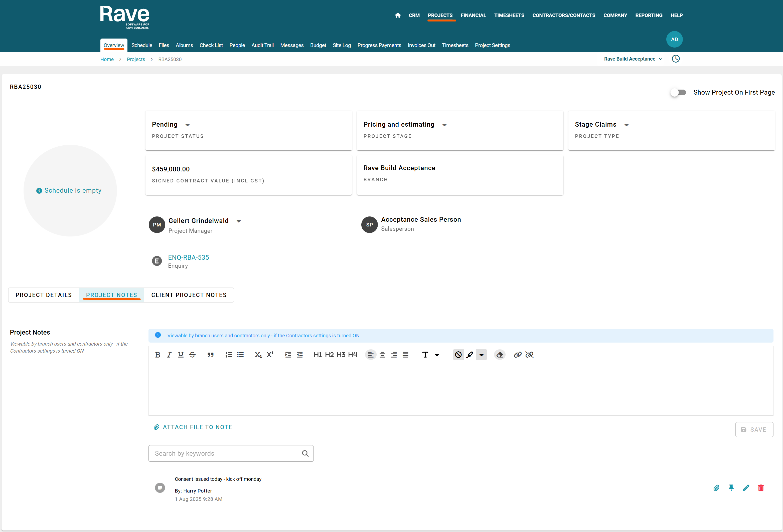
Task: Center align the note text
Action: tap(382, 355)
